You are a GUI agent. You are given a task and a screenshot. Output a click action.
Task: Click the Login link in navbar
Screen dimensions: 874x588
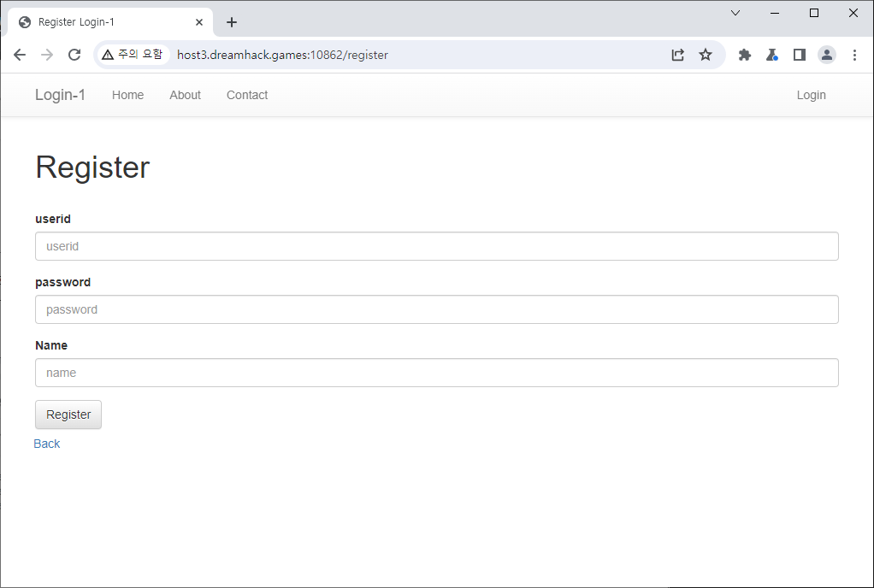pyautogui.click(x=811, y=95)
